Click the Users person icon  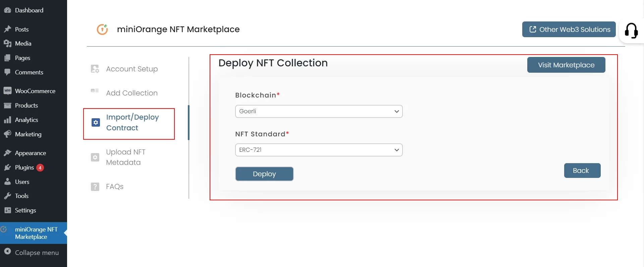[7, 182]
